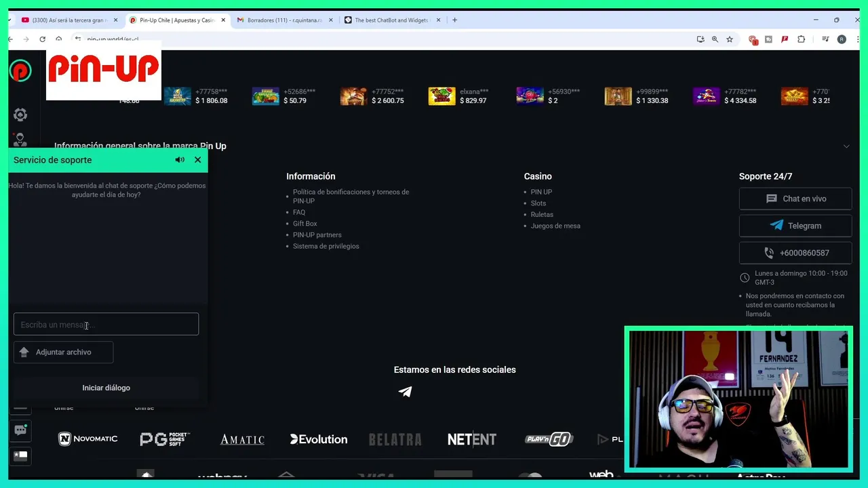868x488 pixels.
Task: Click the Chile flag language icon
Action: click(x=20, y=455)
